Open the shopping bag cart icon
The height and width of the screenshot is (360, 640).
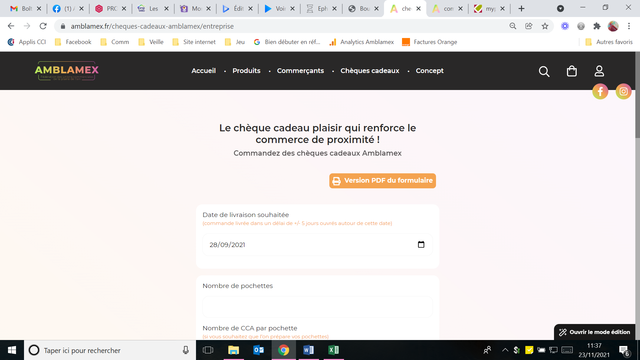572,71
